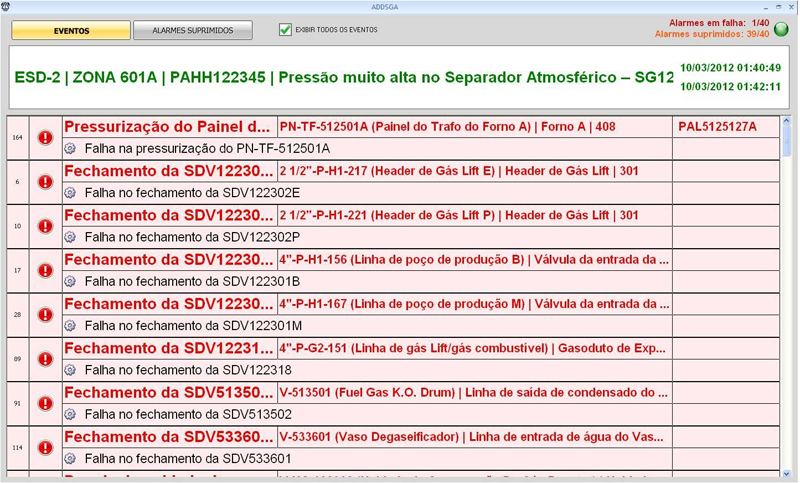Click the red alert icon for row 164
This screenshot has height=483, width=800.
coord(45,137)
